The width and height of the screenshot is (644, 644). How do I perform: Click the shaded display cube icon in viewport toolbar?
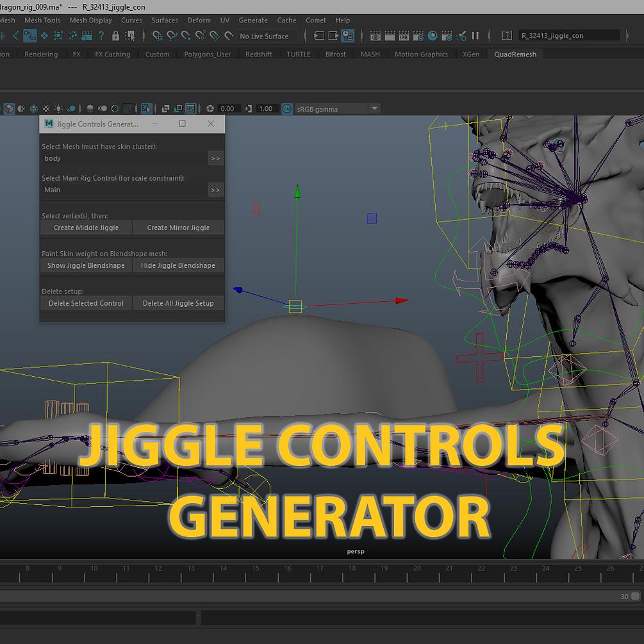click(x=8, y=108)
